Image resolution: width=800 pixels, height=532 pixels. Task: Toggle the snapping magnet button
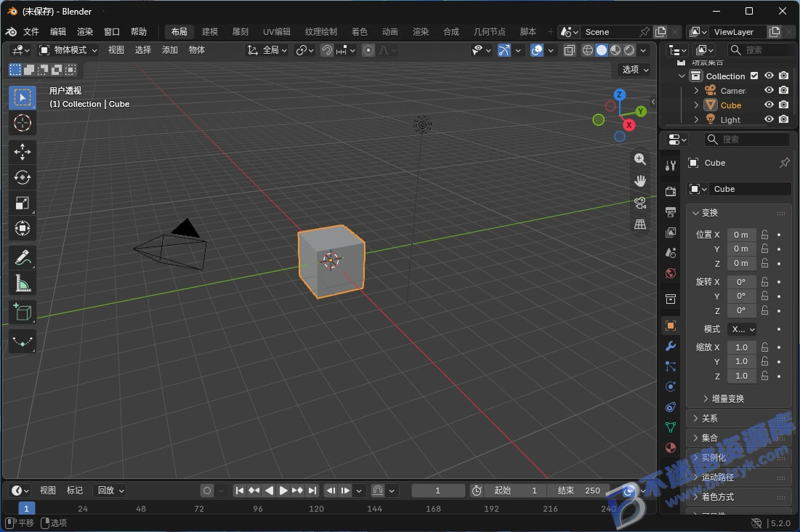tap(326, 50)
